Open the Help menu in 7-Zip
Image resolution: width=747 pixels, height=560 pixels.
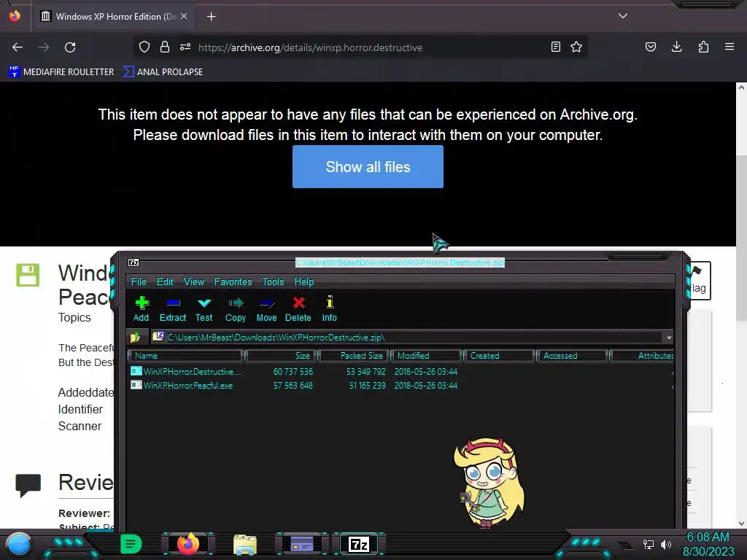[x=304, y=281]
